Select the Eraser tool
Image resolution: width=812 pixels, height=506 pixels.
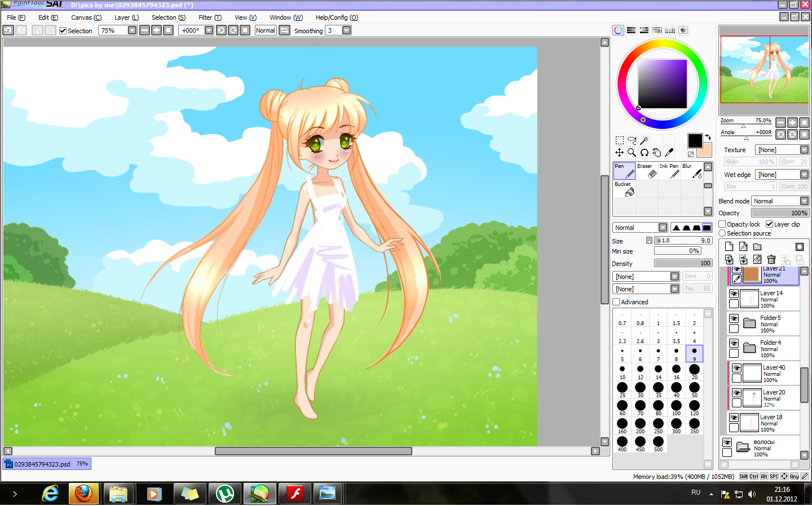click(x=647, y=171)
